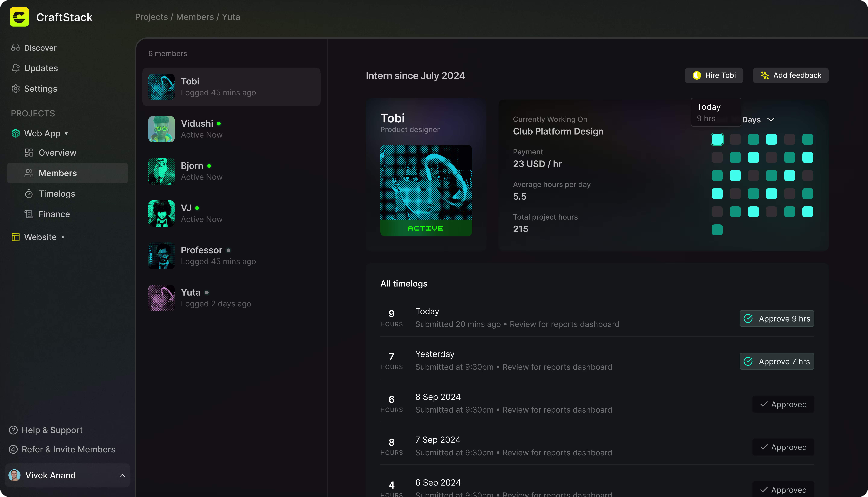Click the Settings sidebar item
Viewport: 868px width, 497px height.
(x=41, y=89)
